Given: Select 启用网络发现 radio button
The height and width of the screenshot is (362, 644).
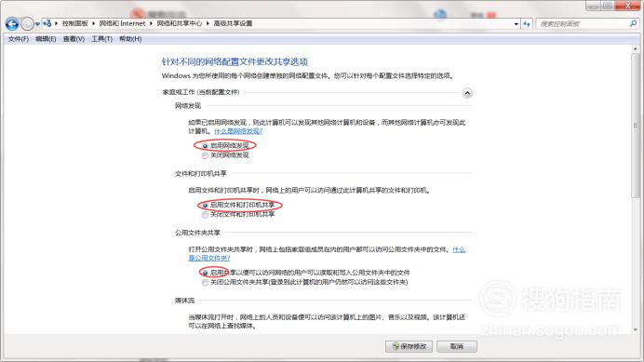Looking at the screenshot, I should tap(205, 145).
